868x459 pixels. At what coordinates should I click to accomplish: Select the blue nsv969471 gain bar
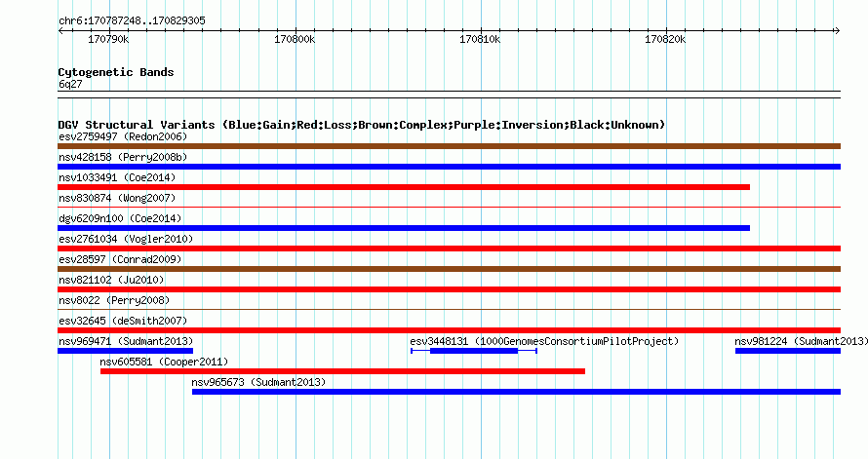pyautogui.click(x=125, y=351)
